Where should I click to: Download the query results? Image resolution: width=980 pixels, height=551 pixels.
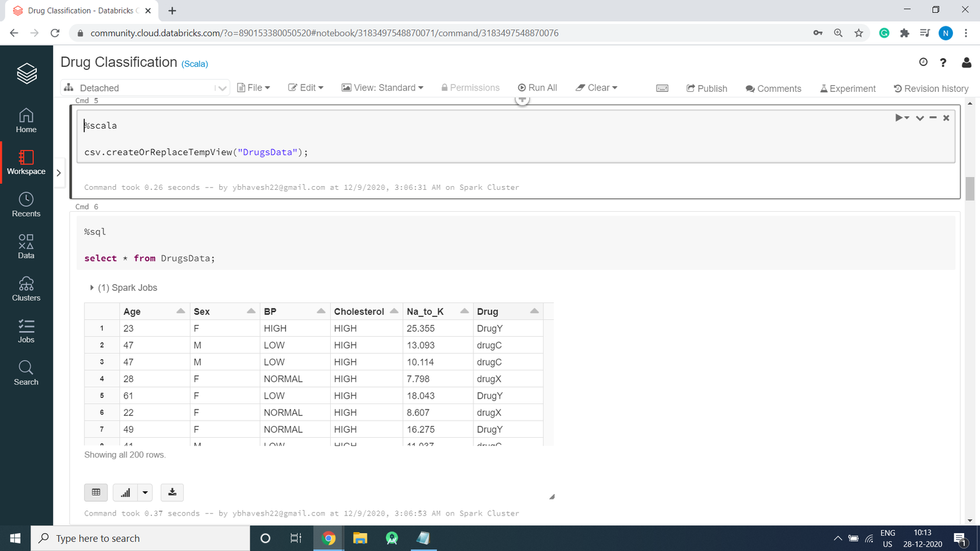click(x=172, y=492)
